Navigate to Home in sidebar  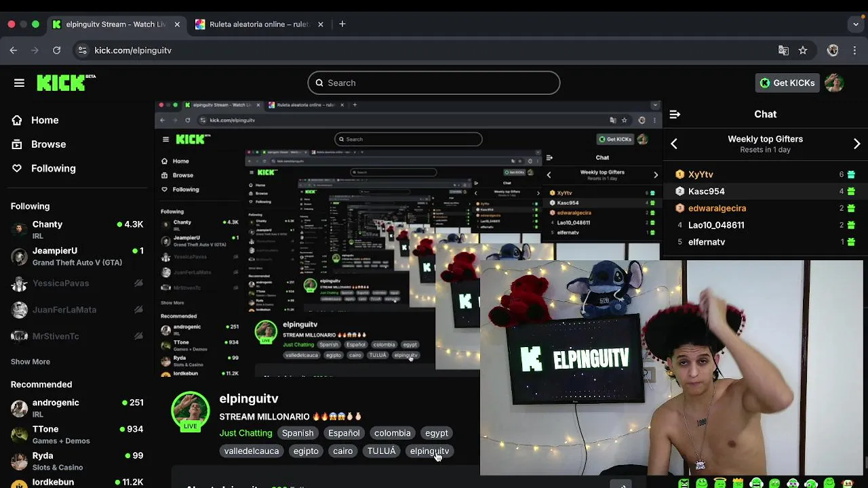pyautogui.click(x=45, y=120)
